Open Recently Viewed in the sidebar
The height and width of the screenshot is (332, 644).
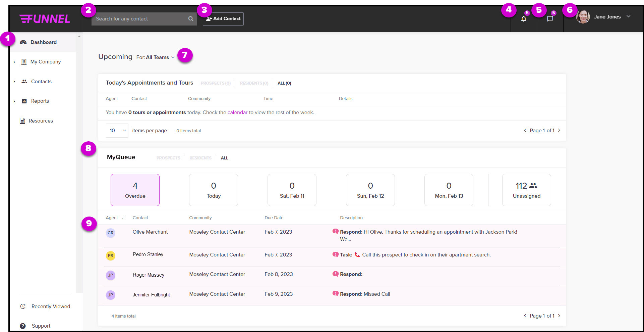50,306
